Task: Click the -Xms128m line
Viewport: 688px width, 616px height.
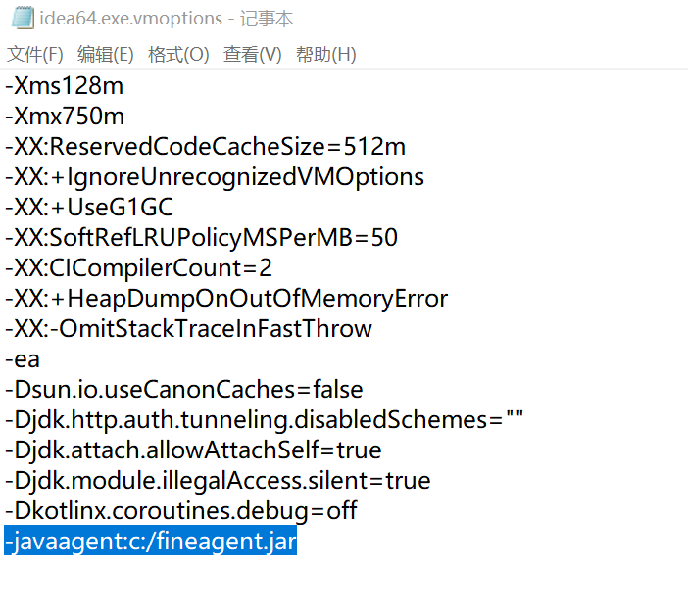Action: [65, 86]
